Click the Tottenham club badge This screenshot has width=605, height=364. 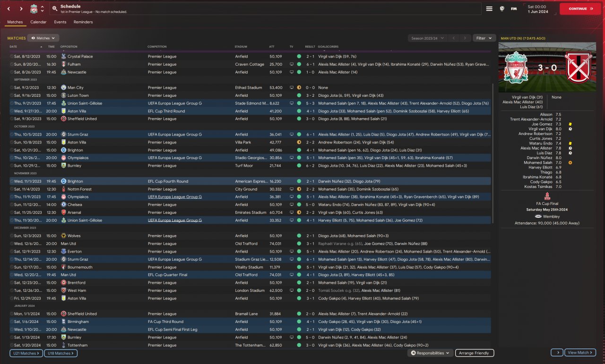coord(63,345)
